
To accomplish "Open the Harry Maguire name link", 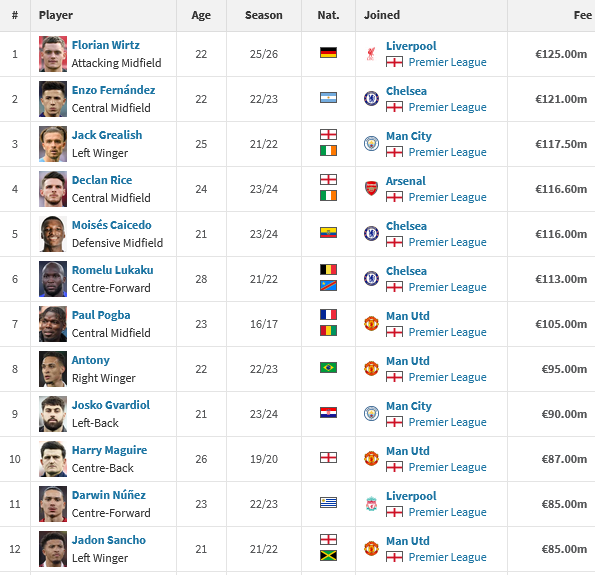I will (x=109, y=450).
